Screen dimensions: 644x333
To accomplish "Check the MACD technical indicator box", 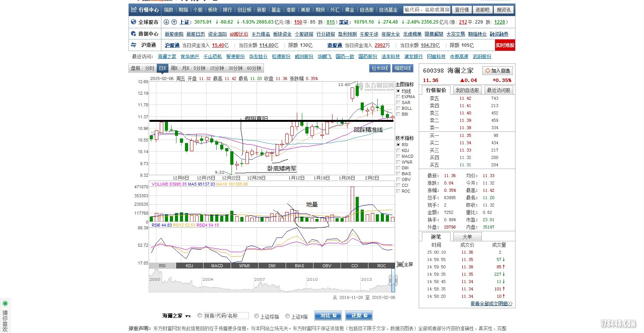I will (398, 156).
